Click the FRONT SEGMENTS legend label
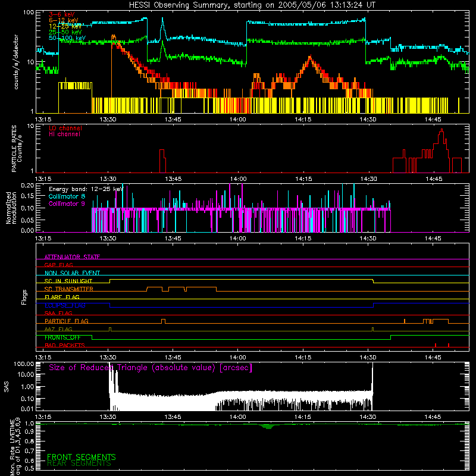 tap(82, 457)
